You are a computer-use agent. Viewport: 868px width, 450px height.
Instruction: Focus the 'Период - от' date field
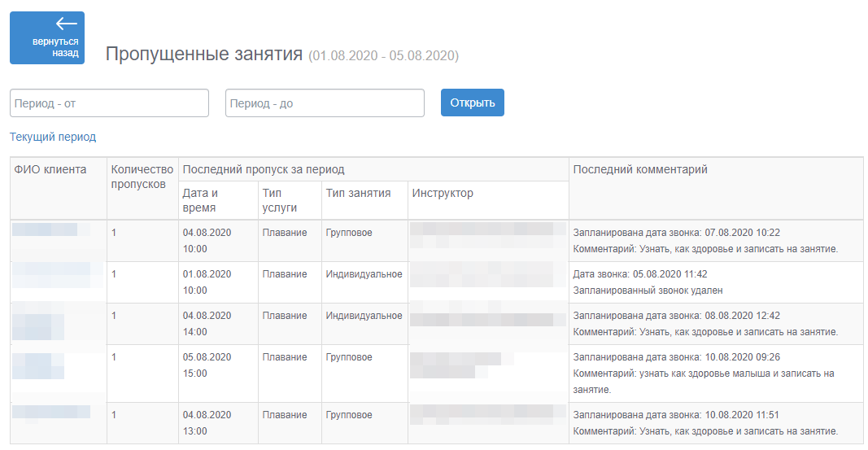[109, 103]
